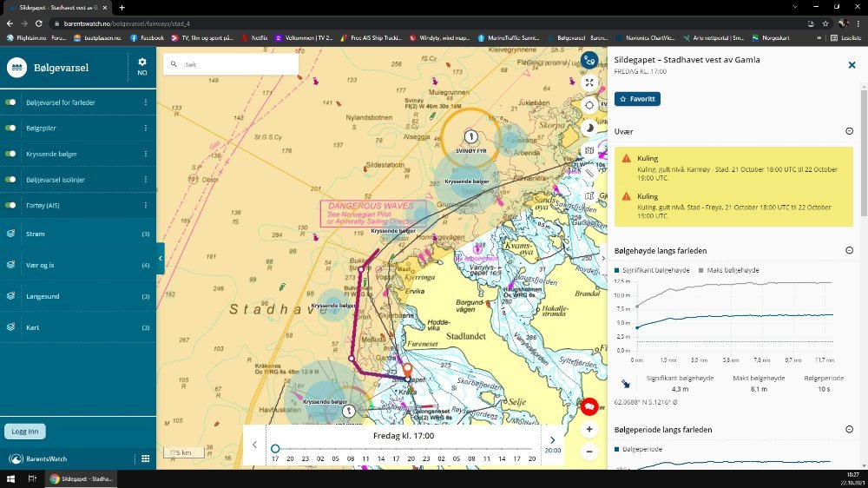Click the timeline slider handle
868x488 pixels.
[275, 448]
